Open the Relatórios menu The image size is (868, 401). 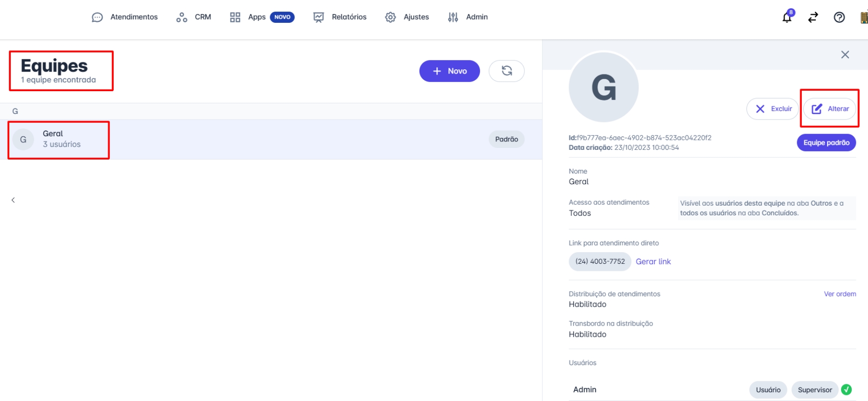[340, 17]
